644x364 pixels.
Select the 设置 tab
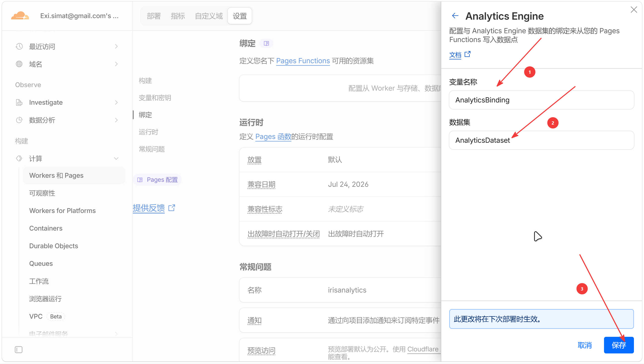[240, 16]
